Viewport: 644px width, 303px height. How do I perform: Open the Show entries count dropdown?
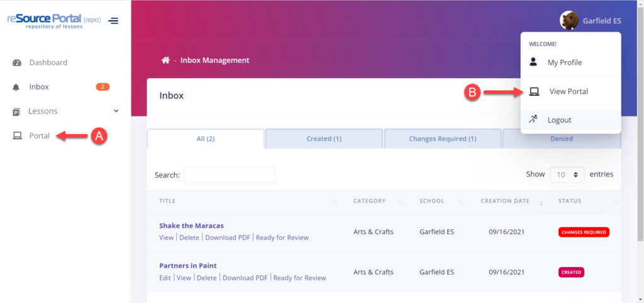(x=567, y=174)
